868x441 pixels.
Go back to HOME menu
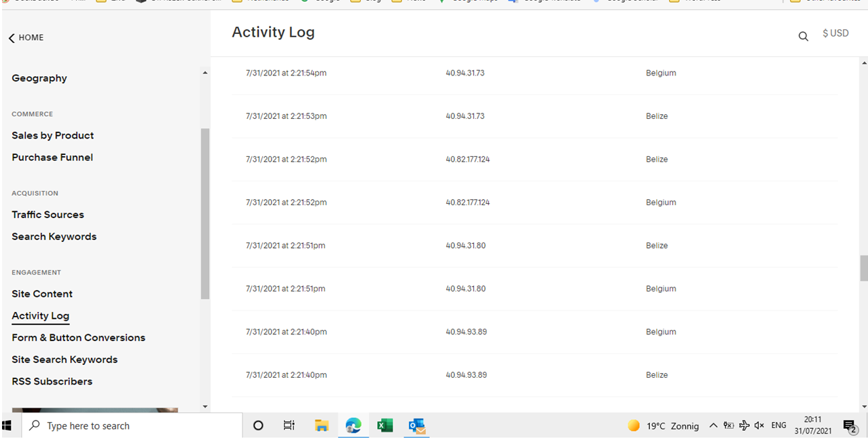31,38
